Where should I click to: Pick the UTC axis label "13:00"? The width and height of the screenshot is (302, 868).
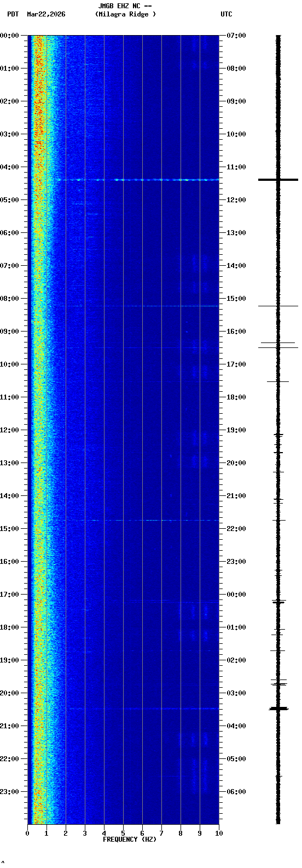pos(236,233)
